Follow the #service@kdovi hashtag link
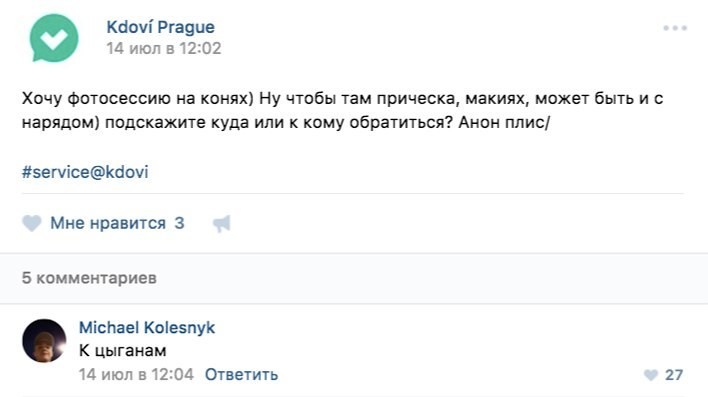 (85, 172)
